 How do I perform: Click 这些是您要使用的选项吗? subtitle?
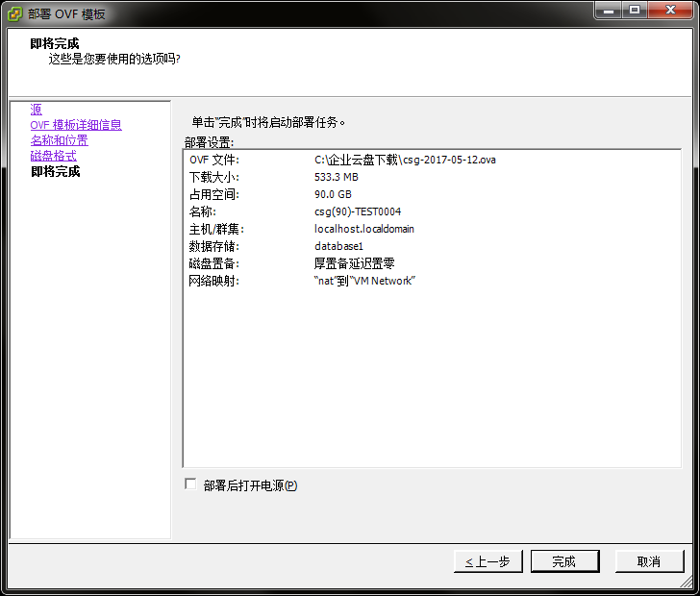[114, 59]
